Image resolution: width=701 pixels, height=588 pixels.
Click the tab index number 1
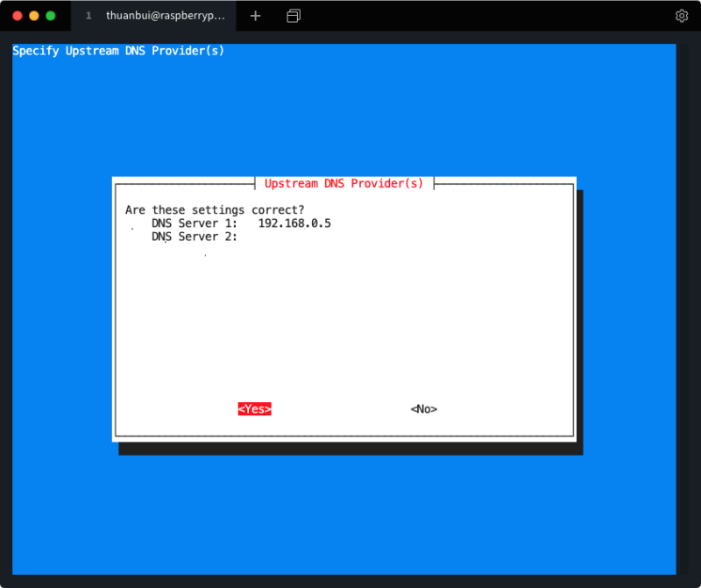click(x=89, y=15)
